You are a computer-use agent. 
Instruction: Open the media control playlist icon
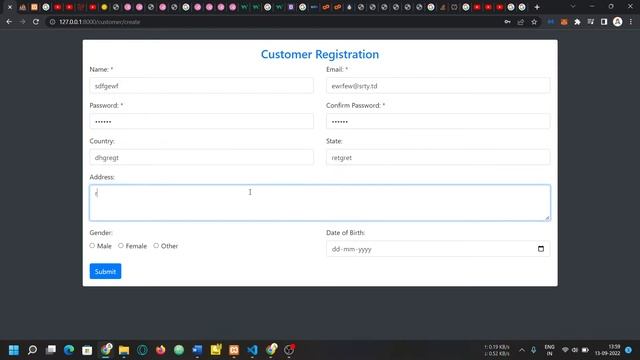click(x=591, y=22)
